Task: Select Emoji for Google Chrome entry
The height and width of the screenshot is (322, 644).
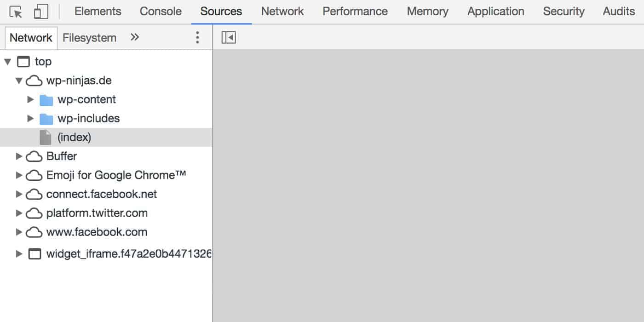Action: click(116, 175)
